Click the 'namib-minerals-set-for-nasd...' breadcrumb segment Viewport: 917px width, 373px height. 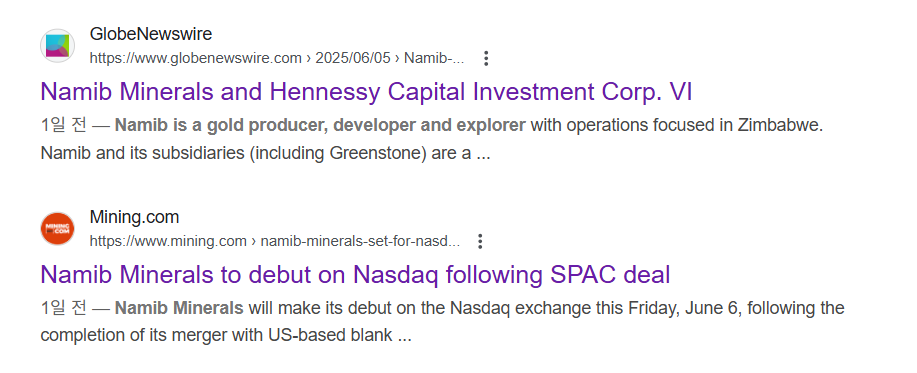tap(360, 241)
